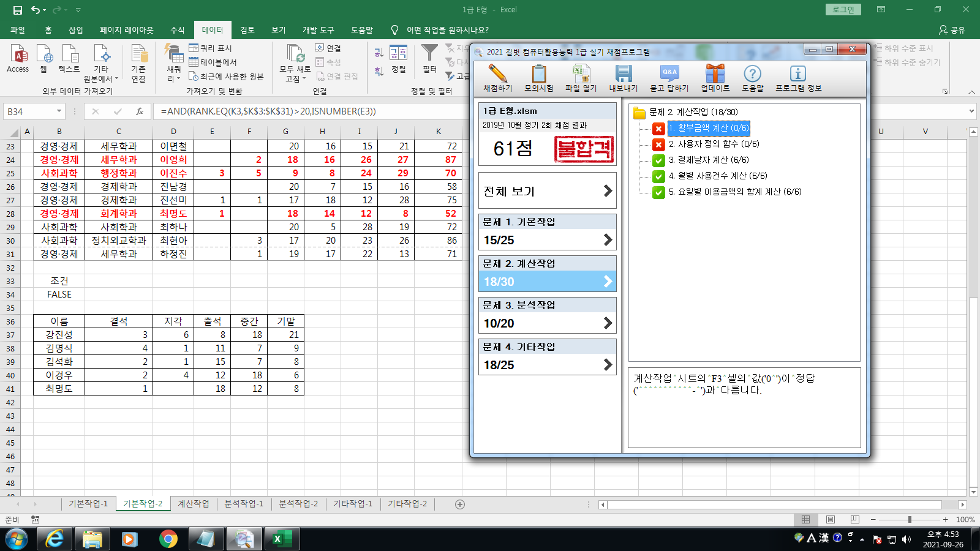The image size is (980, 551).
Task: Click Access data import icon
Action: pyautogui.click(x=18, y=59)
